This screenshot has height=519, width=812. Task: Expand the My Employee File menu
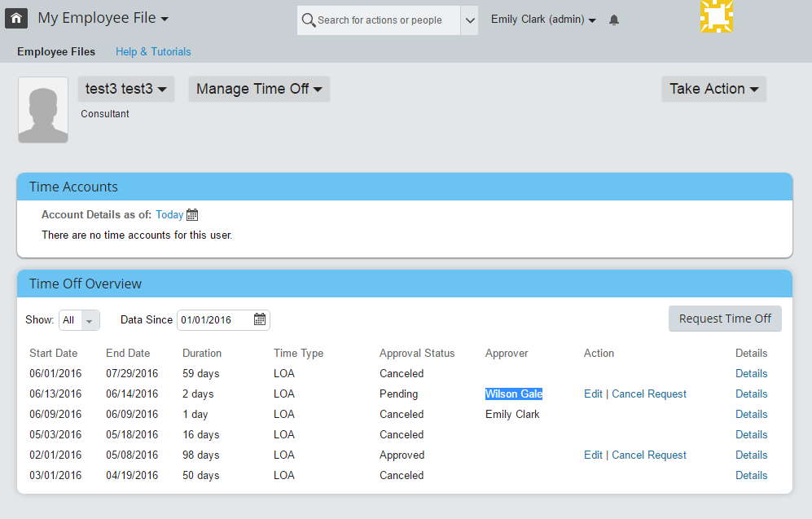click(103, 18)
